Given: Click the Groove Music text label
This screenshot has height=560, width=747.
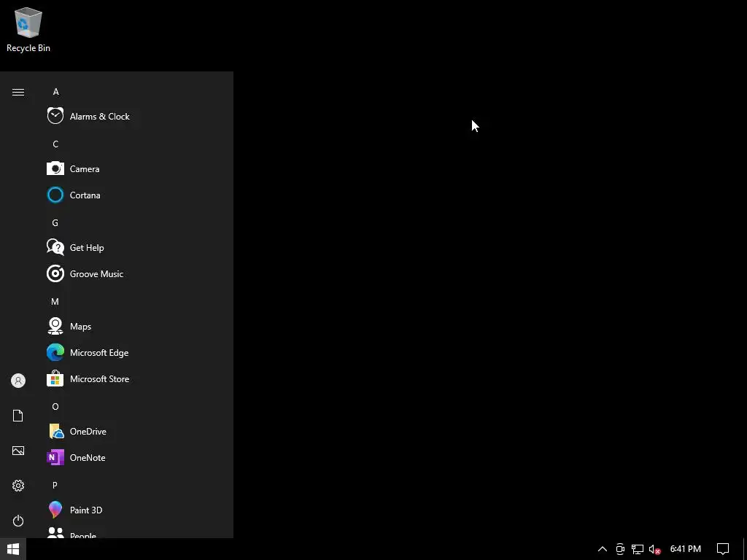Looking at the screenshot, I should pos(96,274).
